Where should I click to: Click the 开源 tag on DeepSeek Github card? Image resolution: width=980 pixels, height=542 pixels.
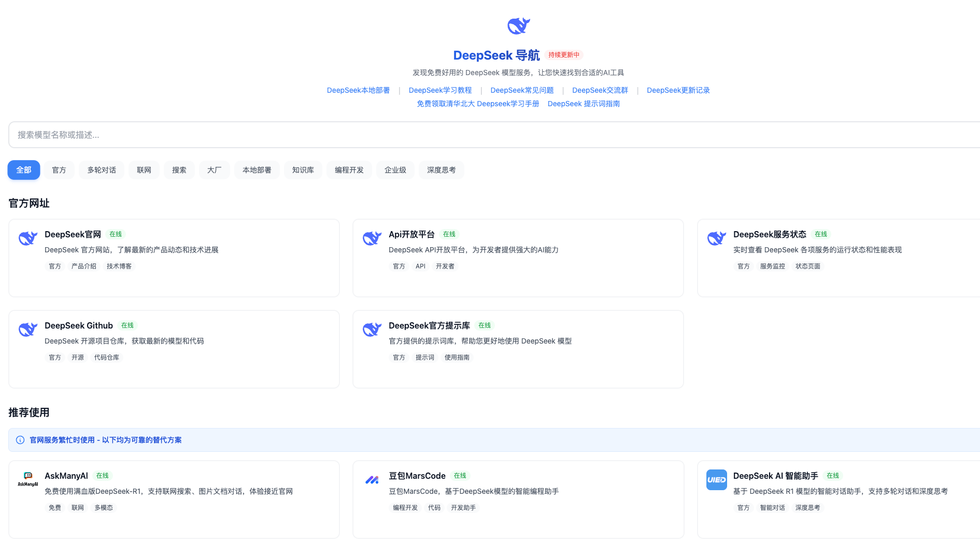(78, 358)
